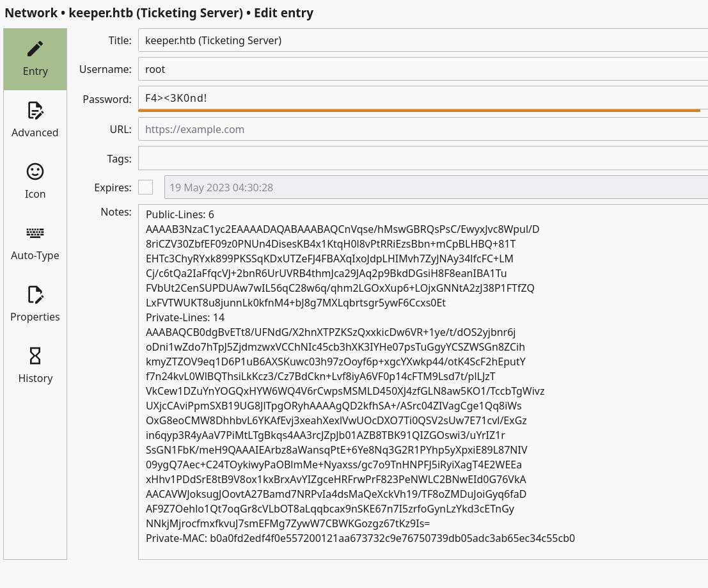Click the note line starting 8riCZV30ZbfEF09z0
The image size is (708, 588).
tap(331, 244)
